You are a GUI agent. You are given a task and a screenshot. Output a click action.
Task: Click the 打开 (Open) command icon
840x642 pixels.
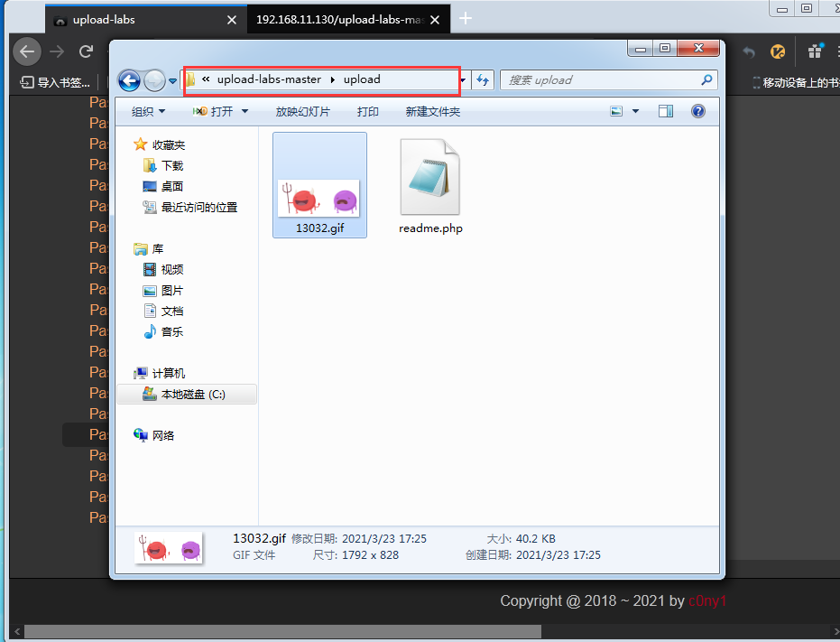click(x=202, y=110)
